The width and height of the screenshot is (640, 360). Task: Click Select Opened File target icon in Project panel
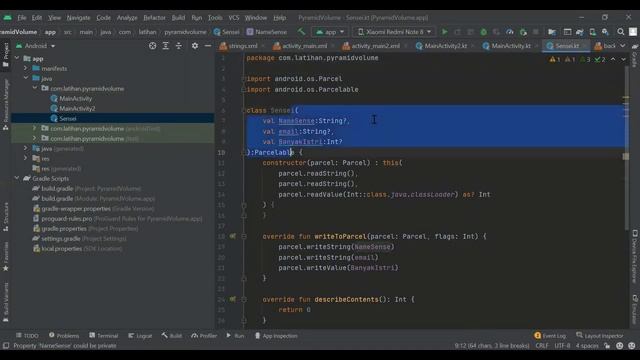[x=152, y=46]
